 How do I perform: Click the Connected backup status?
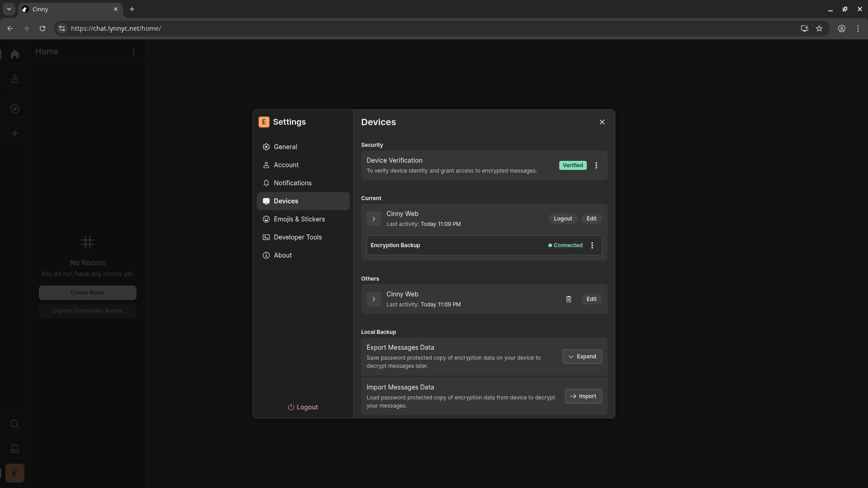[566, 245]
